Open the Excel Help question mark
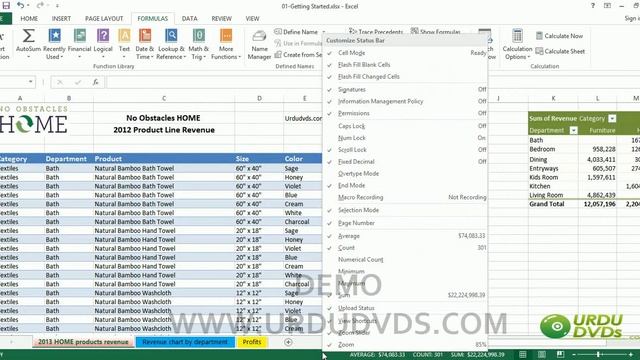 click(x=593, y=6)
